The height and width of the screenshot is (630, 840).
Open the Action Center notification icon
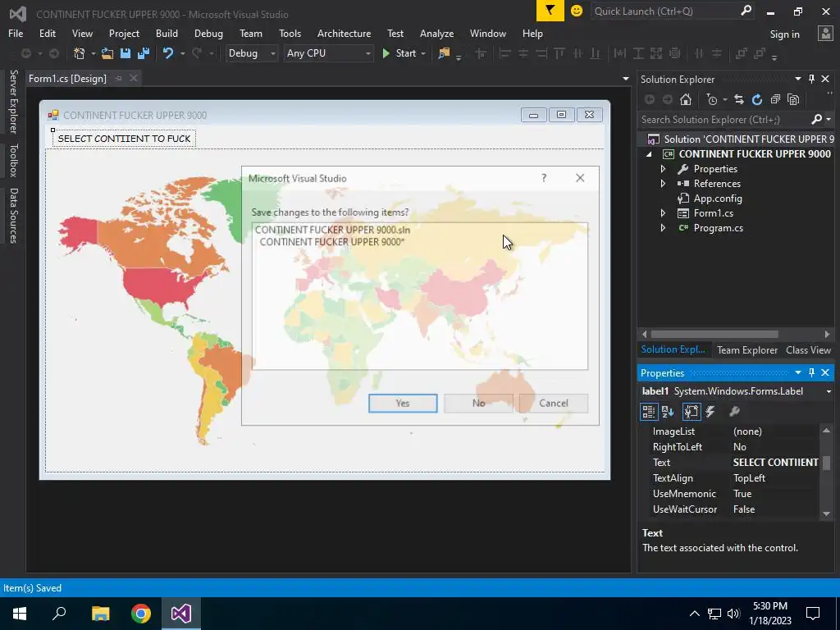[x=813, y=614]
